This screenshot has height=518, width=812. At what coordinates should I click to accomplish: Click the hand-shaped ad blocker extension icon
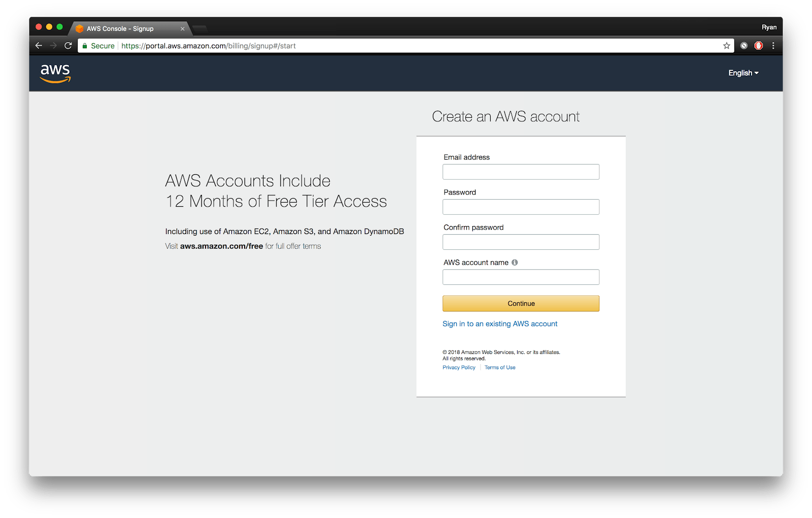click(758, 46)
